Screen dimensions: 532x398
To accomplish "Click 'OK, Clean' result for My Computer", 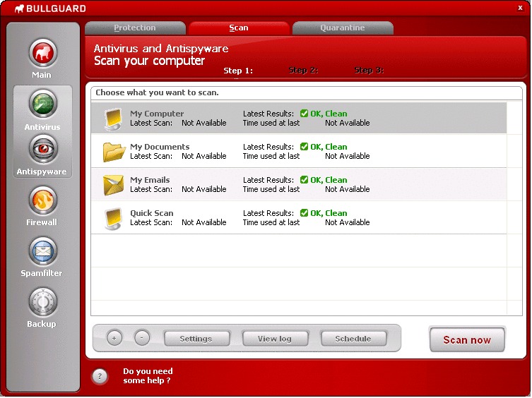I will click(x=329, y=114).
